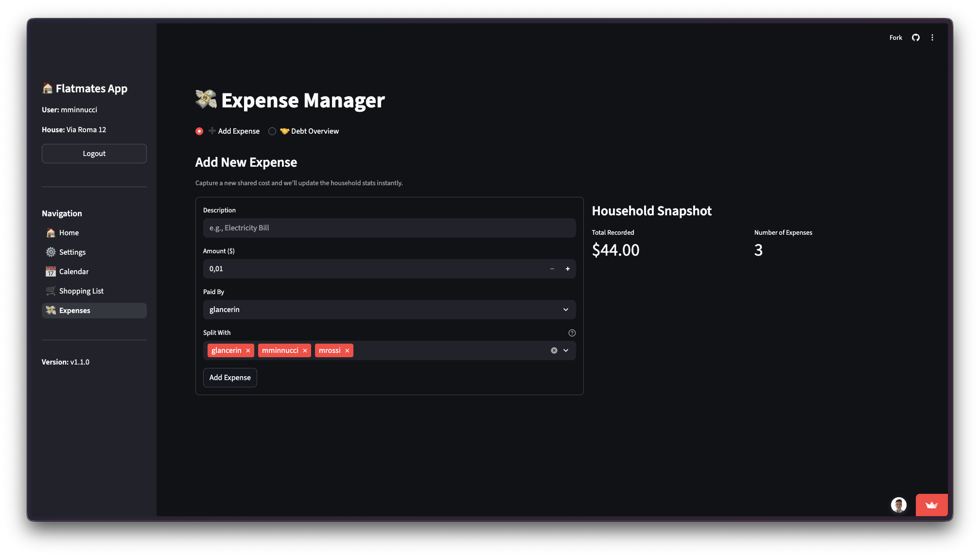Open the GitHub icon in the top bar

click(x=916, y=37)
